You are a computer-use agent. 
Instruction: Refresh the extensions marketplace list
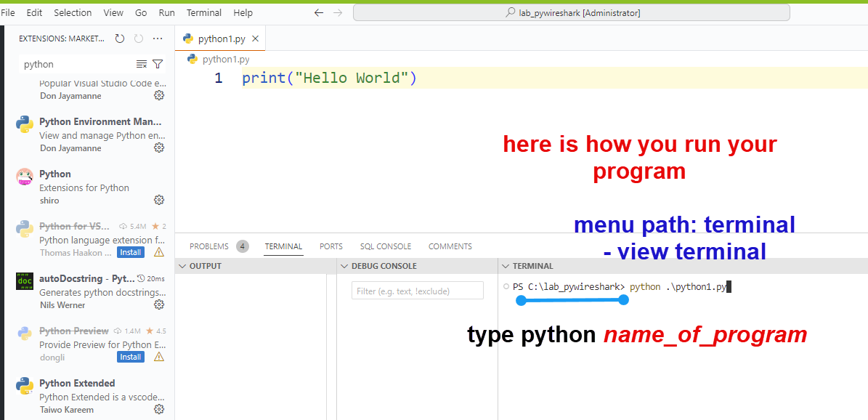(120, 39)
